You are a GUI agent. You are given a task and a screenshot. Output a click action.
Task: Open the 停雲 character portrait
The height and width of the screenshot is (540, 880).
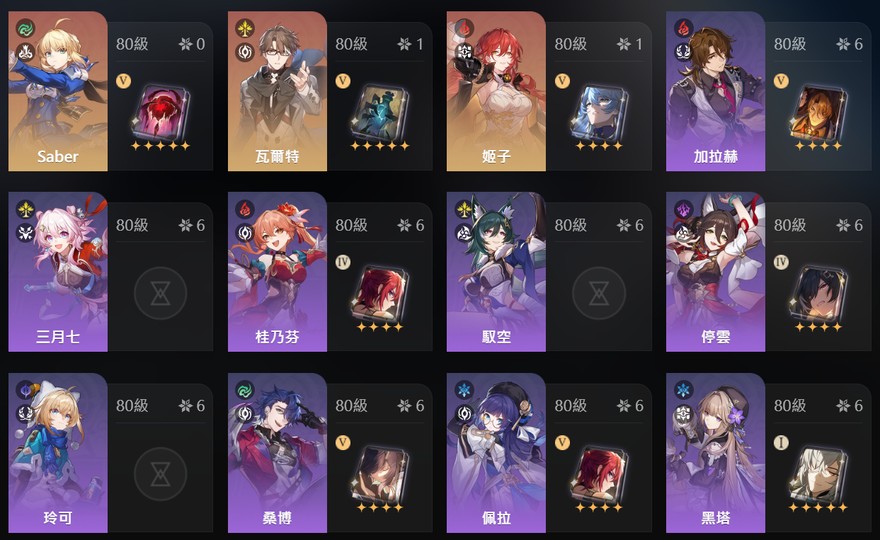coord(716,272)
